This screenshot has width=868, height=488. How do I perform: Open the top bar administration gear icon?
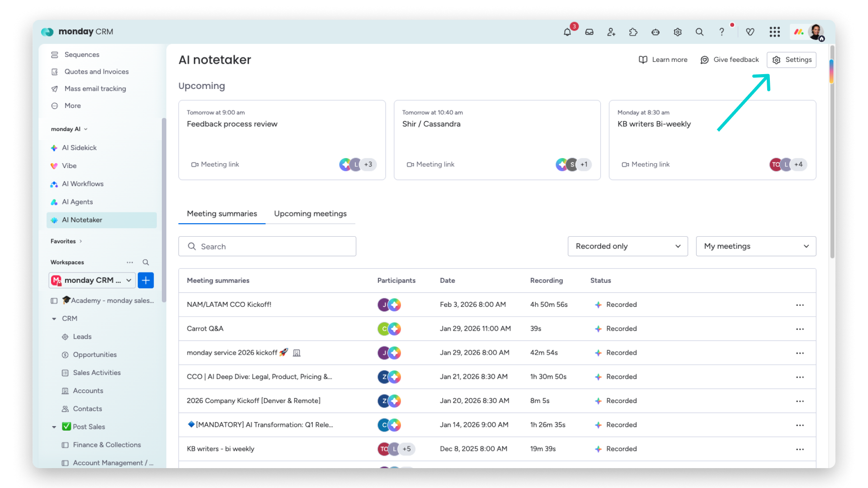coord(678,32)
